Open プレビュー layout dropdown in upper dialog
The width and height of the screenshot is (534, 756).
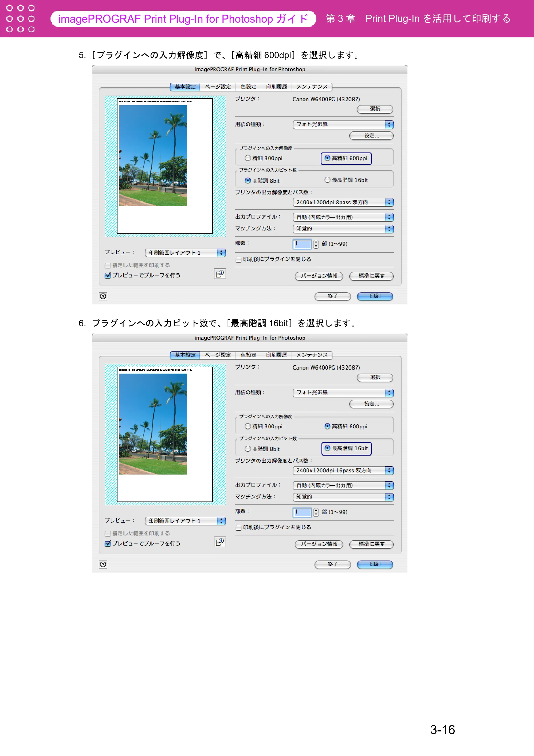point(185,253)
